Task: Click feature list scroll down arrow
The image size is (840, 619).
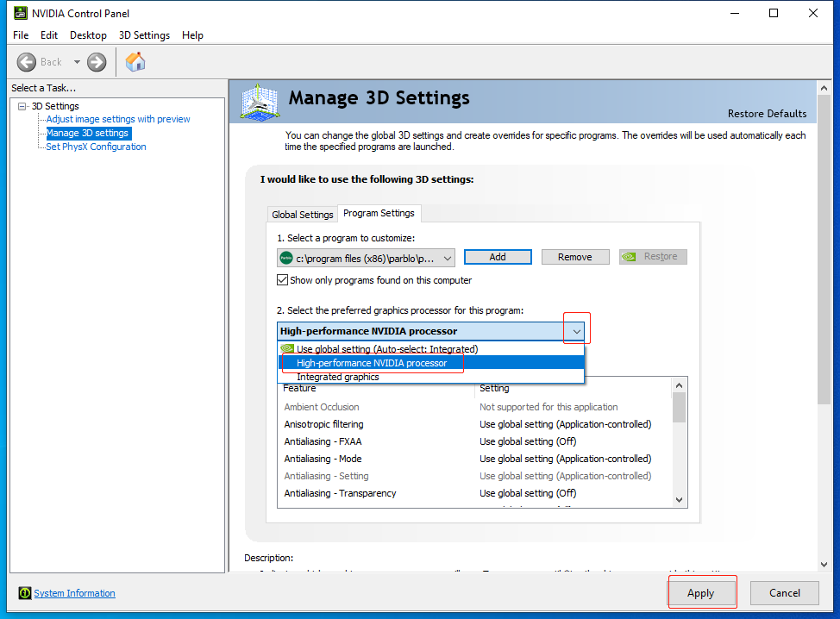Action: pos(679,500)
